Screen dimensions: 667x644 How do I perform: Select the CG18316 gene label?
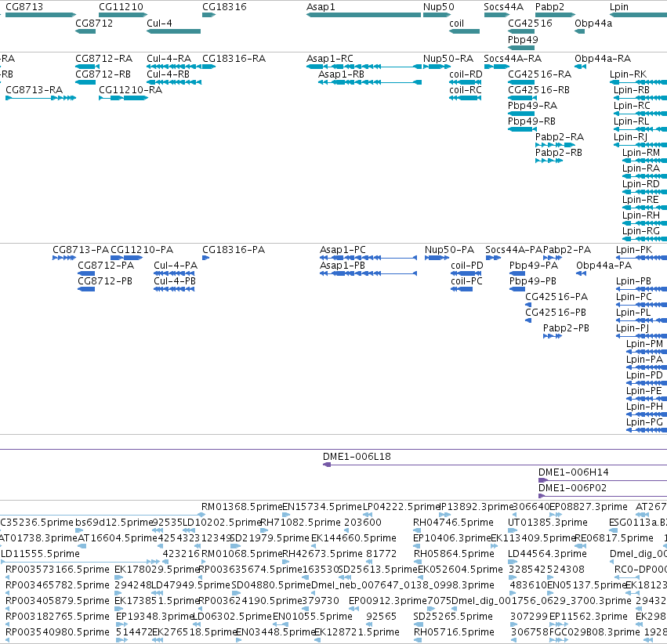coord(224,7)
